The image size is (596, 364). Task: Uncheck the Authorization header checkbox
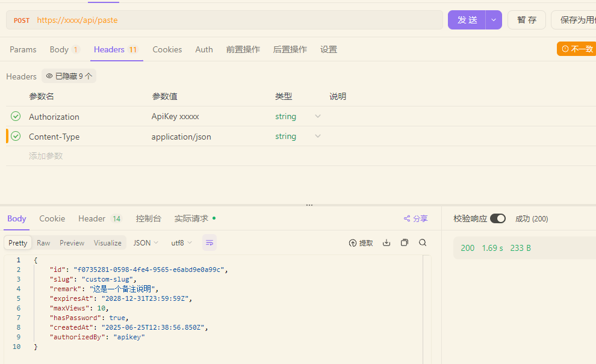[16, 116]
